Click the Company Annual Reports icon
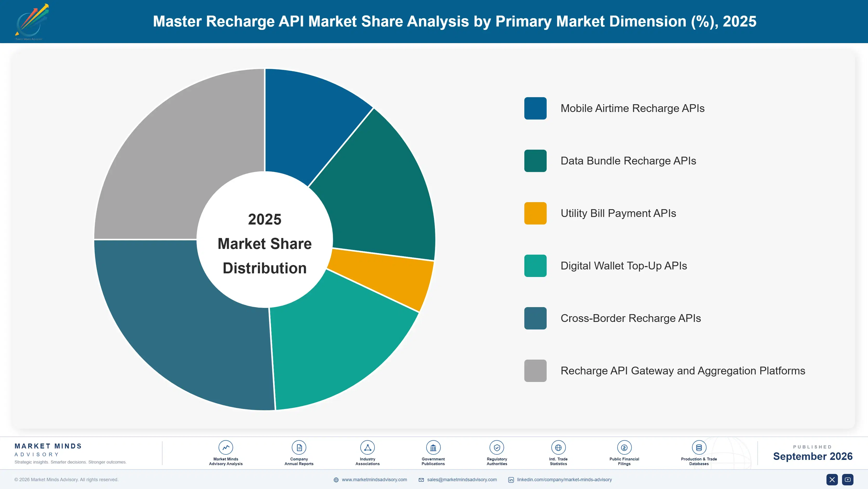 (x=299, y=447)
